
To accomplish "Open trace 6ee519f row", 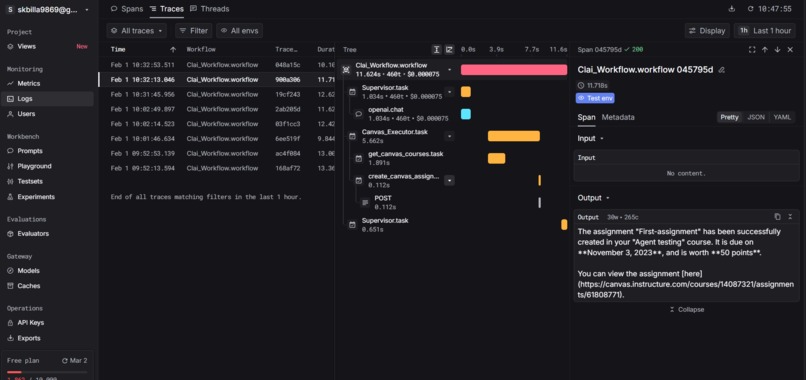I will [216, 139].
